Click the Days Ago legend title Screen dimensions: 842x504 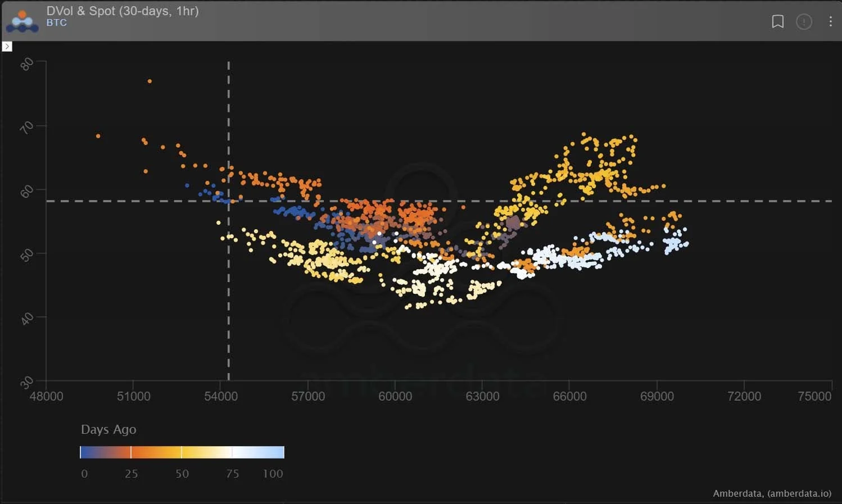[x=108, y=429]
